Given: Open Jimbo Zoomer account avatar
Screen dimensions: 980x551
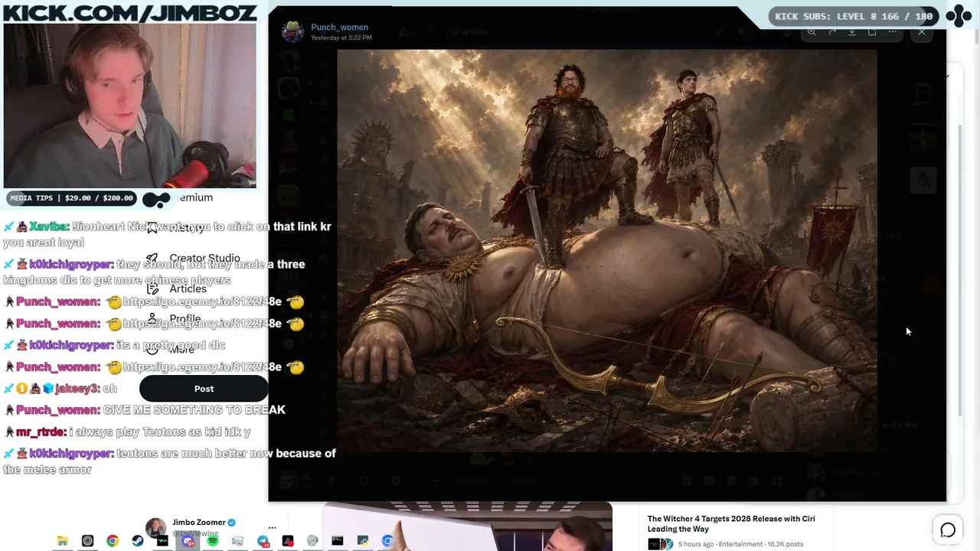Looking at the screenshot, I should point(155,527).
